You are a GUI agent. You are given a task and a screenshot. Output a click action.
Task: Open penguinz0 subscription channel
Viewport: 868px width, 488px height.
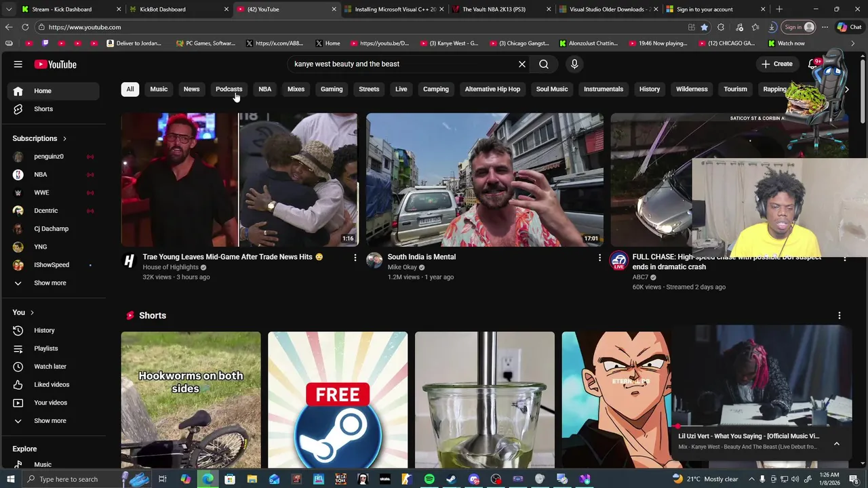(x=53, y=157)
